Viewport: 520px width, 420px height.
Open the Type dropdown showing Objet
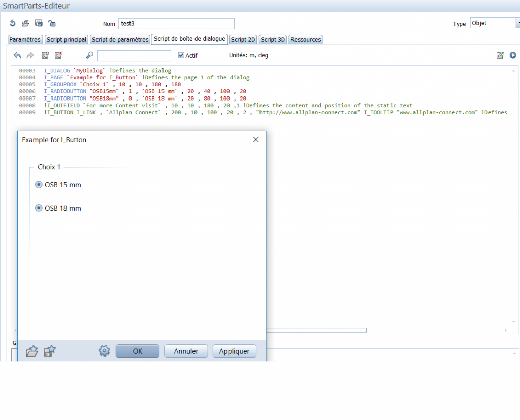[x=494, y=23]
